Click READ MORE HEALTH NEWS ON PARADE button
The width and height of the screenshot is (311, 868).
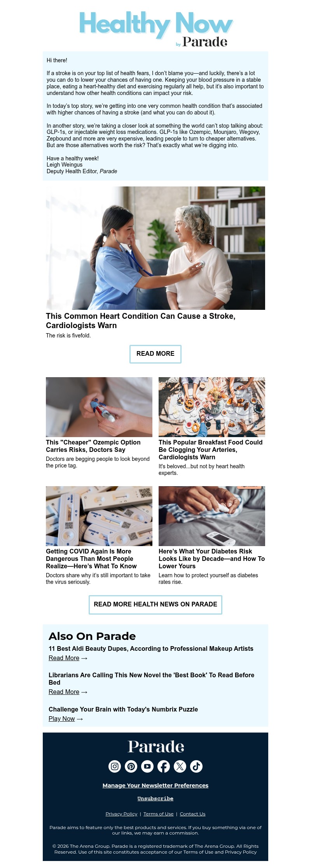[x=155, y=604]
